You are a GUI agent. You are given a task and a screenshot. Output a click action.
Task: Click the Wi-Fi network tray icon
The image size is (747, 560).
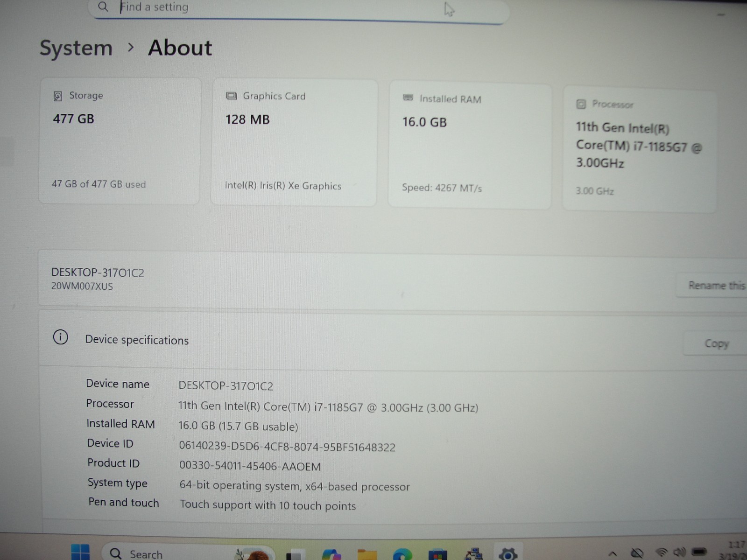(662, 553)
